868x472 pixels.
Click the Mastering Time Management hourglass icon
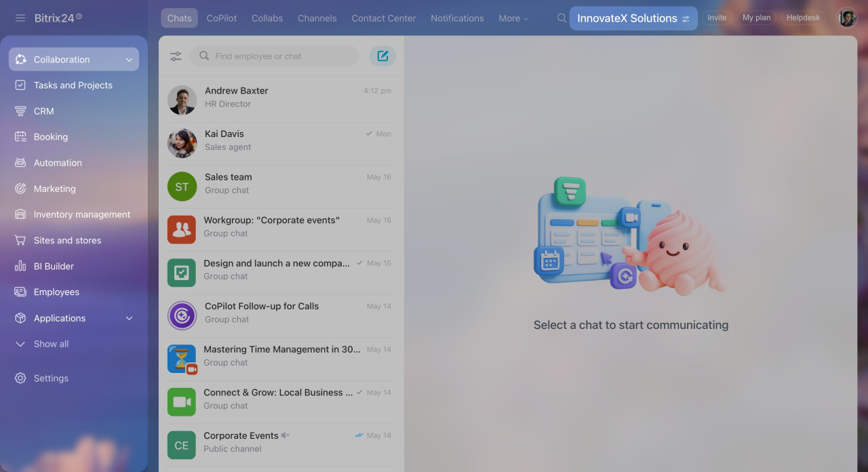(182, 359)
